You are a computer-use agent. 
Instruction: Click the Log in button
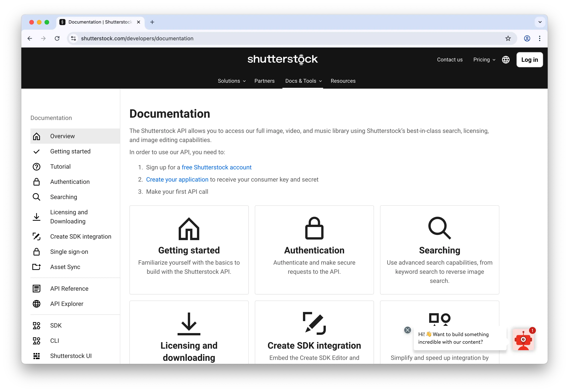[529, 60]
